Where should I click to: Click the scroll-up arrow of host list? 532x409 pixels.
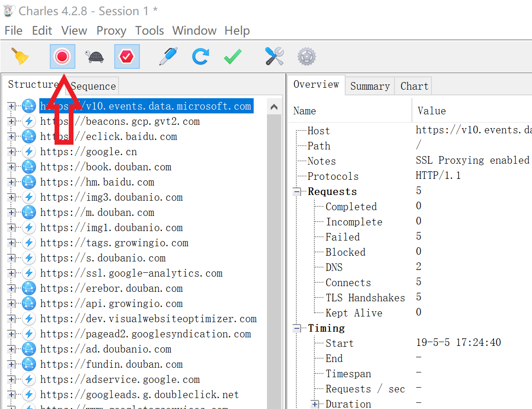[x=274, y=107]
